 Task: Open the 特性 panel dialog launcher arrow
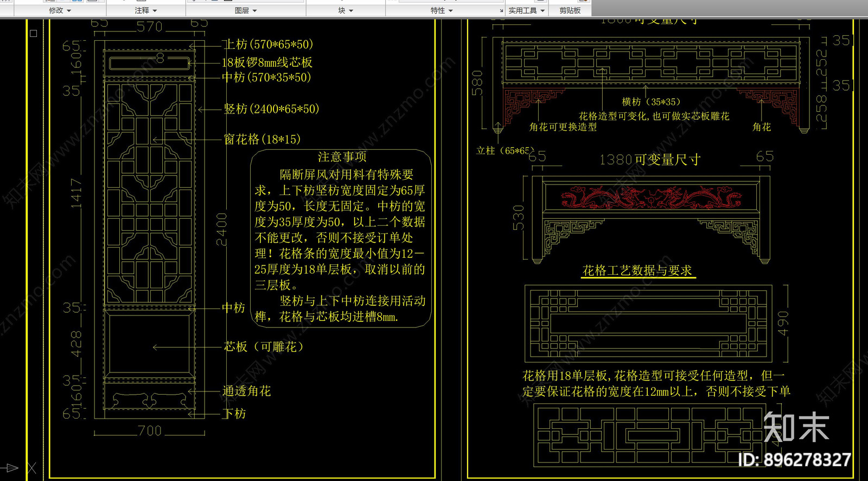coord(501,11)
